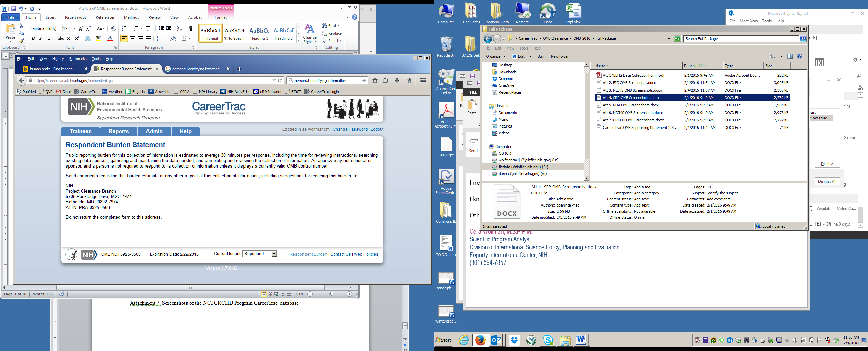
Task: Click the Explorer Search Full Package field
Action: coord(741,39)
